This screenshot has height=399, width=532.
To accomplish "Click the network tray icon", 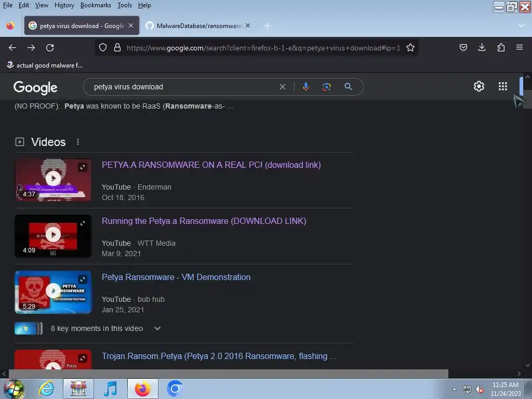I will pyautogui.click(x=467, y=390).
